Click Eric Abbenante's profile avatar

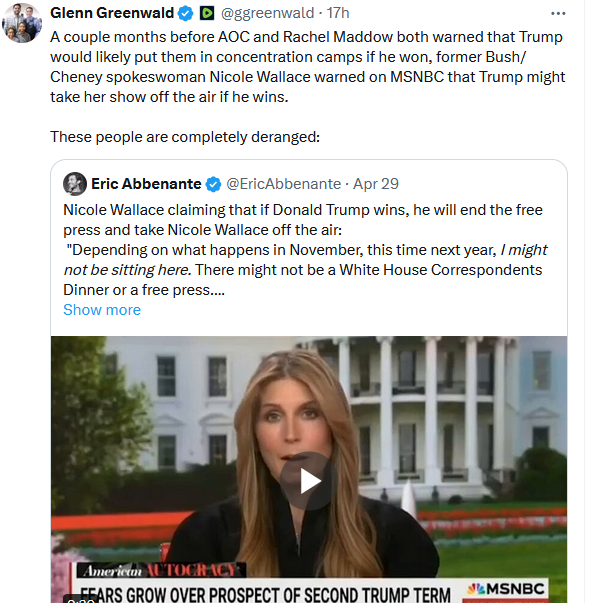point(75,184)
